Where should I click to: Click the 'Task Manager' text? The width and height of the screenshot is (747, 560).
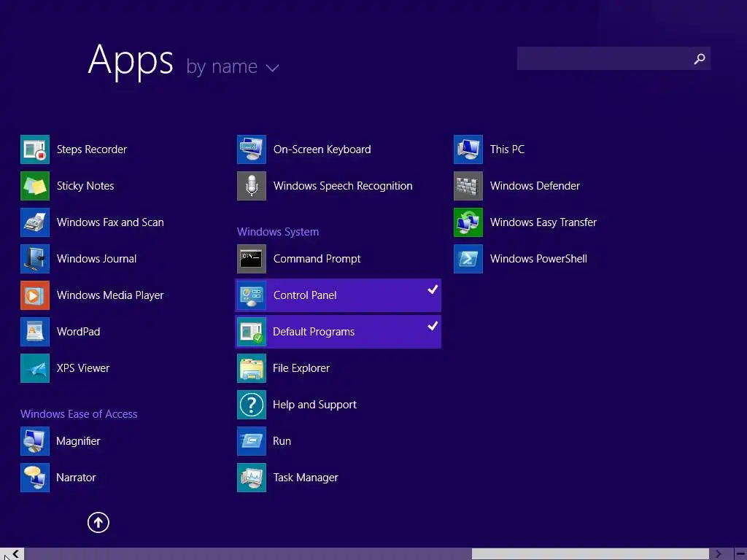(x=306, y=478)
